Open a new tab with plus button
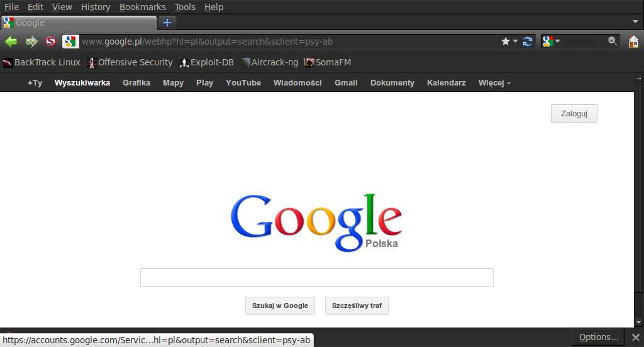Image resolution: width=644 pixels, height=347 pixels. pos(167,23)
